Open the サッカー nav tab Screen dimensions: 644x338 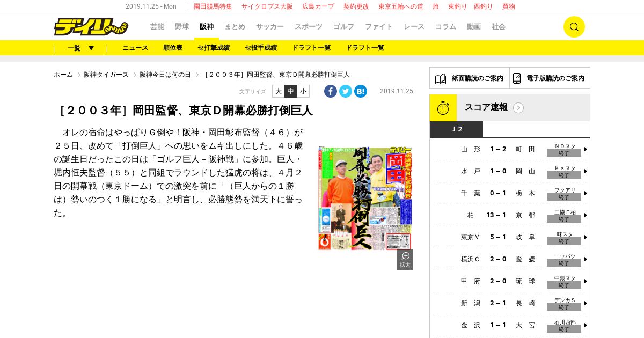click(x=270, y=27)
